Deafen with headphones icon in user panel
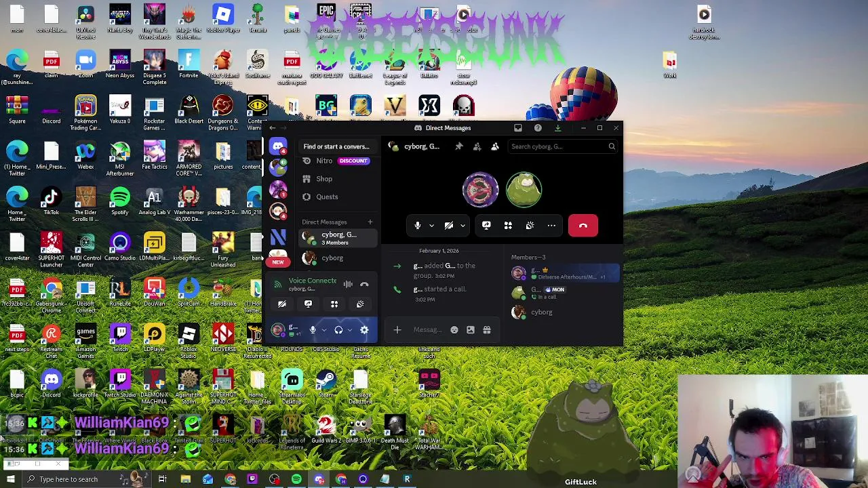This screenshot has width=868, height=488. (338, 330)
